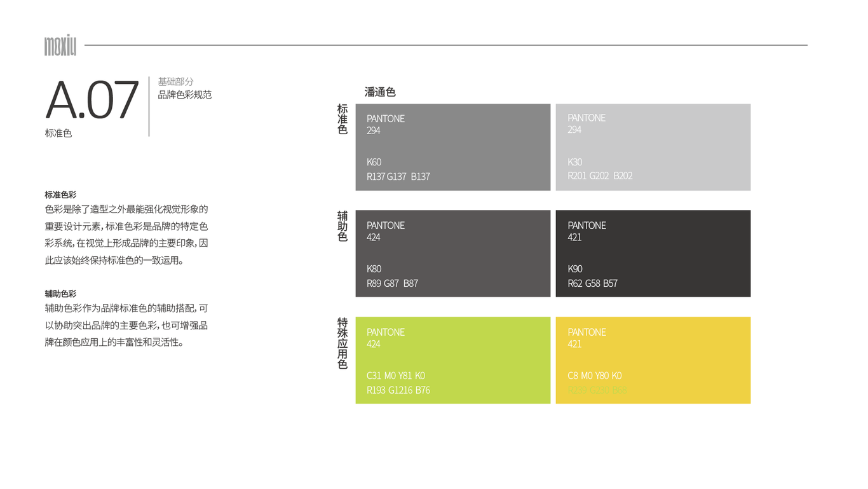Click the bold 辅助色彩 paragraph heading
Screen dimensions: 868x489
tap(60, 294)
